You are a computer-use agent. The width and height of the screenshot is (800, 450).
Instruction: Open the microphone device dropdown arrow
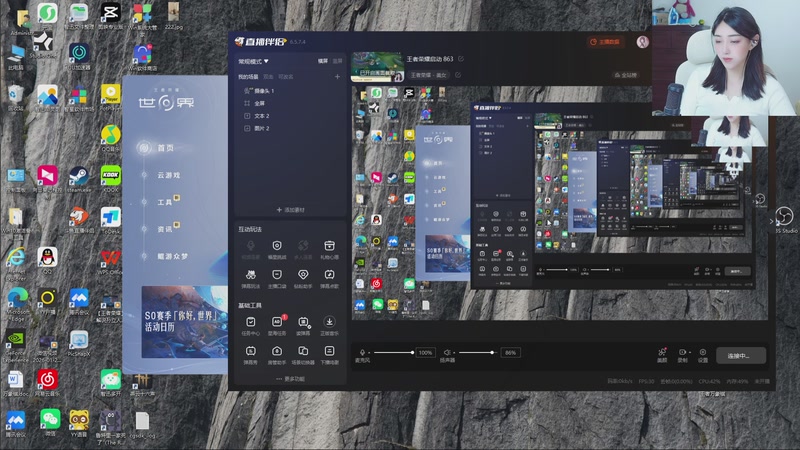[x=369, y=353]
